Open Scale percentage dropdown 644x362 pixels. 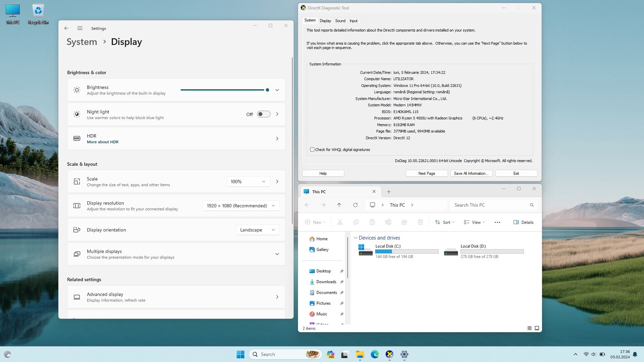click(x=248, y=182)
